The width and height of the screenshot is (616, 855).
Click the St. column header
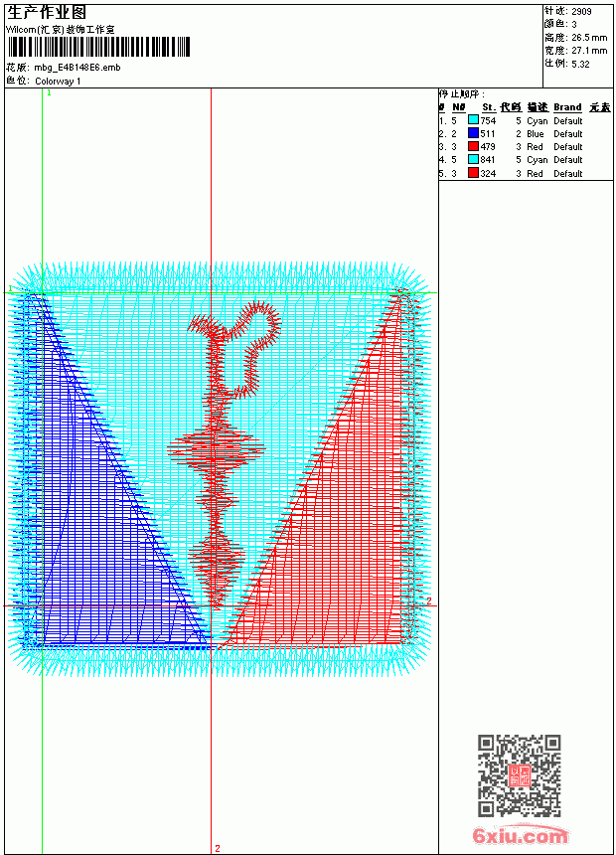[489, 107]
